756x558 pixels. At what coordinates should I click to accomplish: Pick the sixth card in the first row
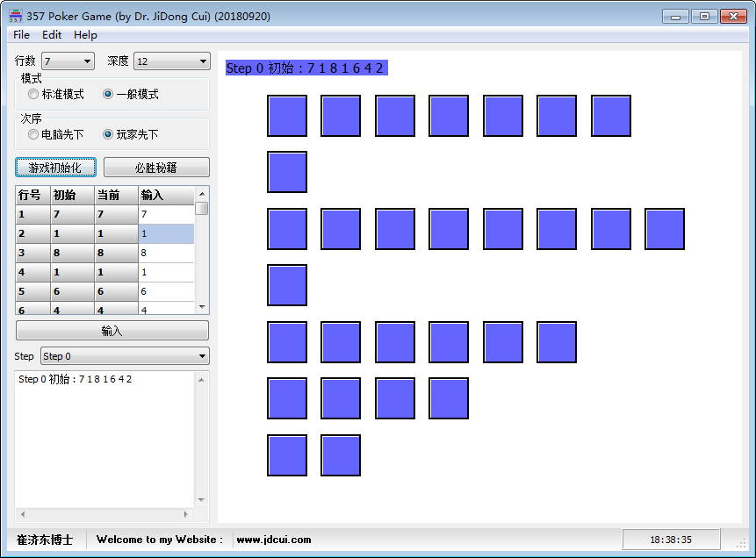pos(557,116)
